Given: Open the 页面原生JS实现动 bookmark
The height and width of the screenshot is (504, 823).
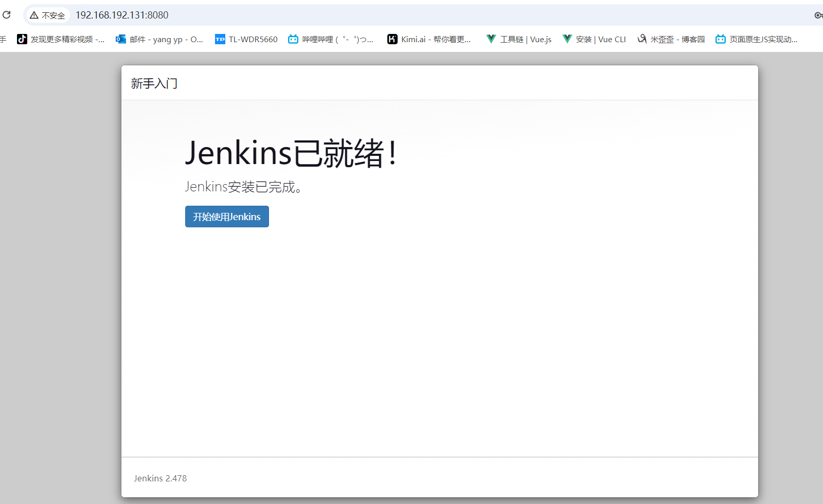Looking at the screenshot, I should (x=757, y=39).
